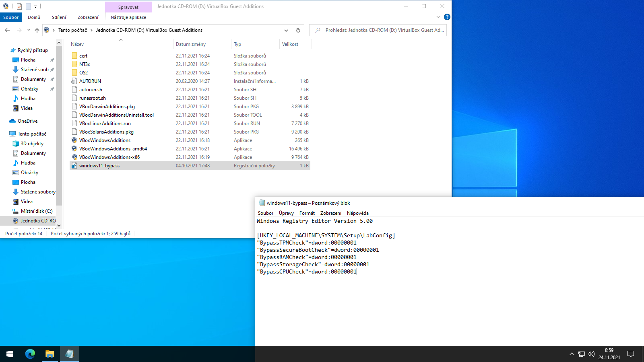Select Stažené soubory under Tento počítač
Viewport: 644px width, 362px height.
(38, 192)
